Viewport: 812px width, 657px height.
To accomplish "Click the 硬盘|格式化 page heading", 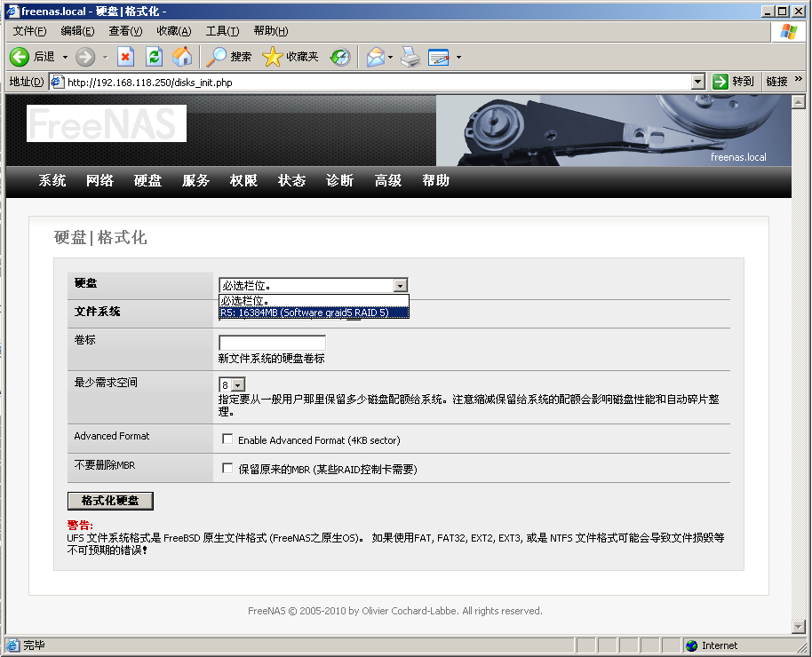I will tap(100, 238).
